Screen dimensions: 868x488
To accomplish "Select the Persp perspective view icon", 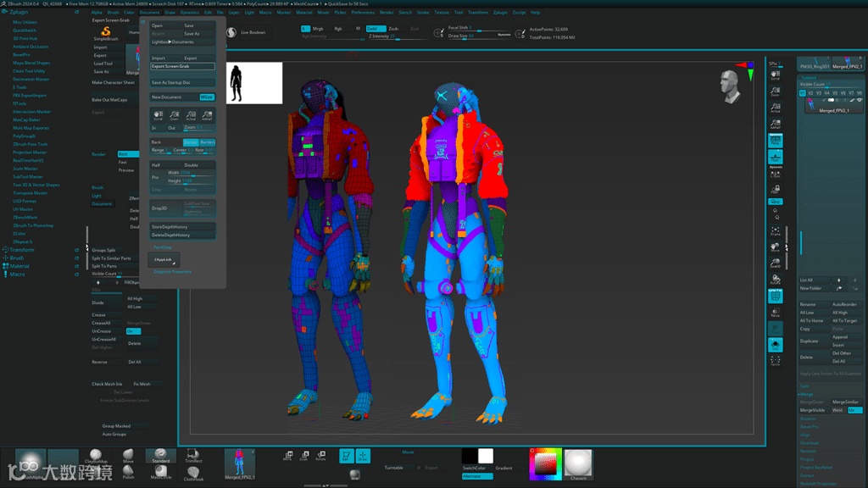I will click(775, 140).
